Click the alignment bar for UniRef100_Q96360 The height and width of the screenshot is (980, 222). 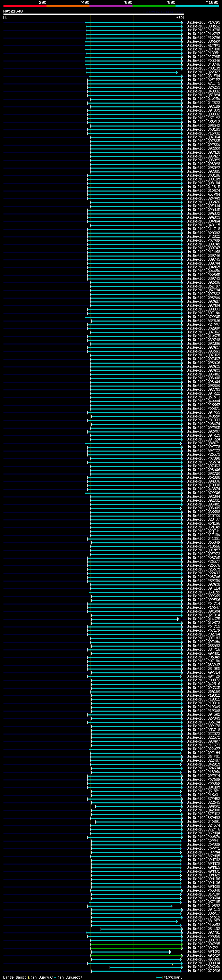[x=146, y=967]
